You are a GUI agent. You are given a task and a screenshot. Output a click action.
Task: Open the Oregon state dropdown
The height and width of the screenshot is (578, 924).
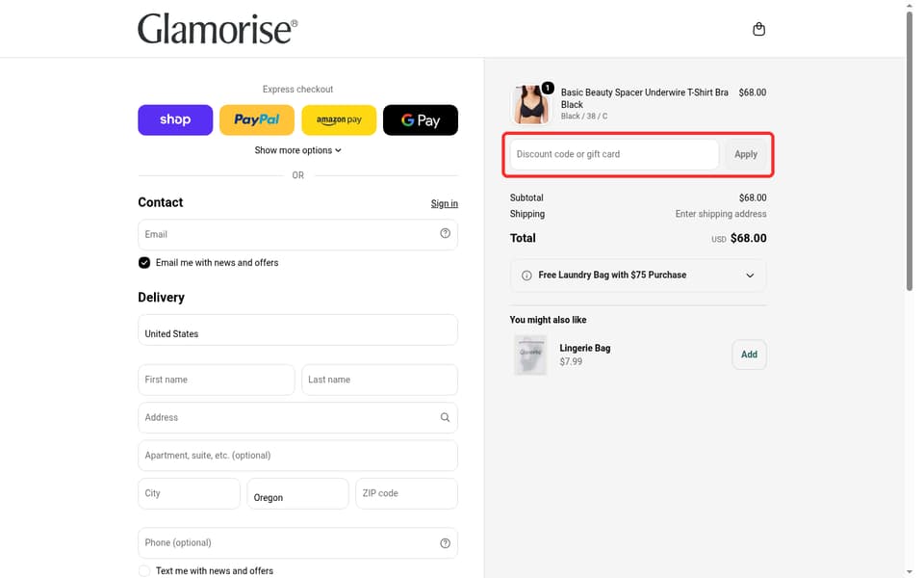coord(297,493)
